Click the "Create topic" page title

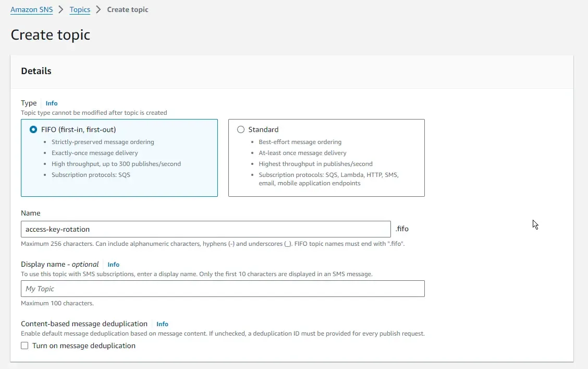(x=50, y=34)
